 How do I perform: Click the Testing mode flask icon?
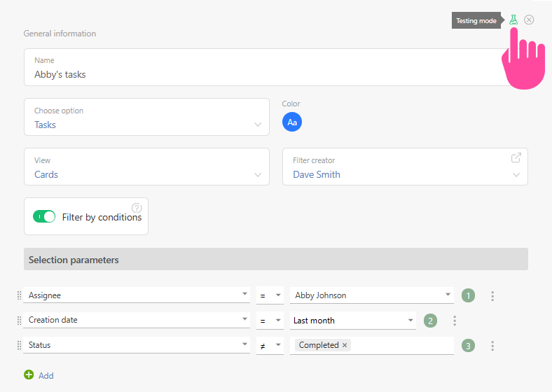click(513, 20)
